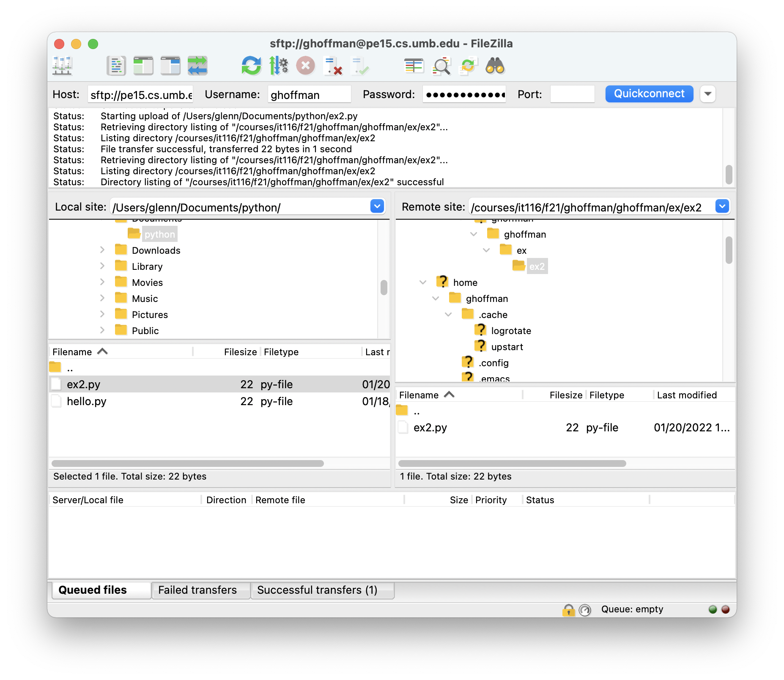Search for files with binoculars icon
Image resolution: width=784 pixels, height=680 pixels.
[x=495, y=66]
